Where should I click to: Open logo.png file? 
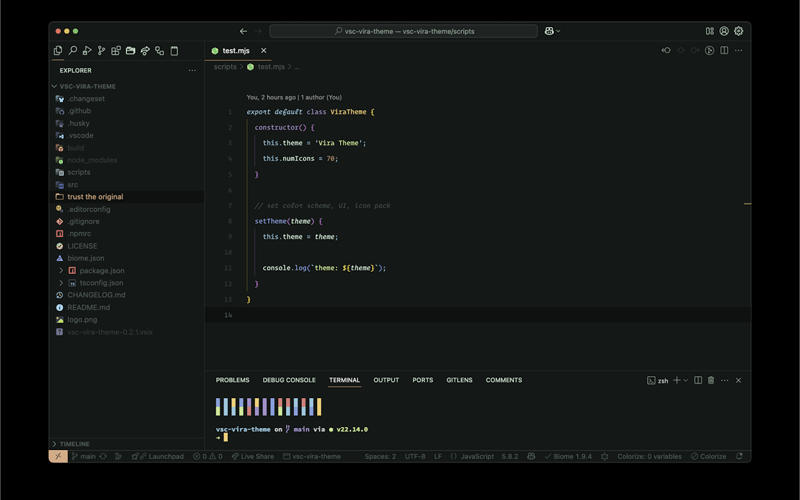point(82,319)
